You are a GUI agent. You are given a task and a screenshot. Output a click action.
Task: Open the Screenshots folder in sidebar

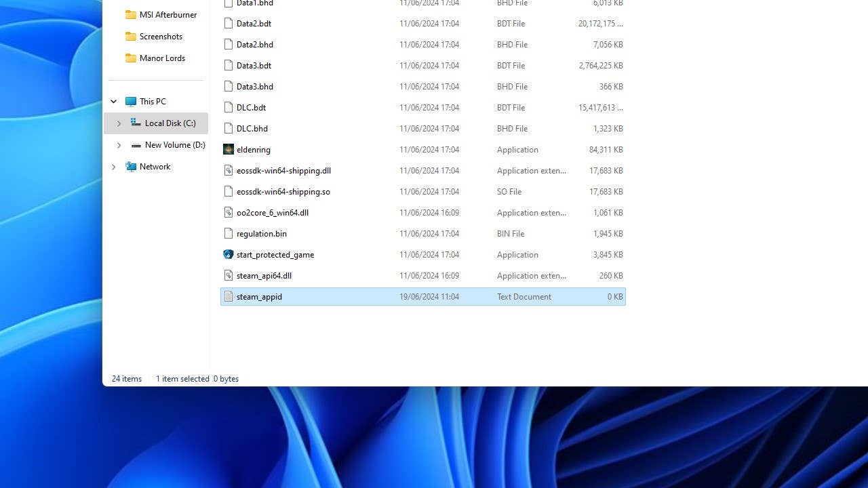click(x=161, y=37)
